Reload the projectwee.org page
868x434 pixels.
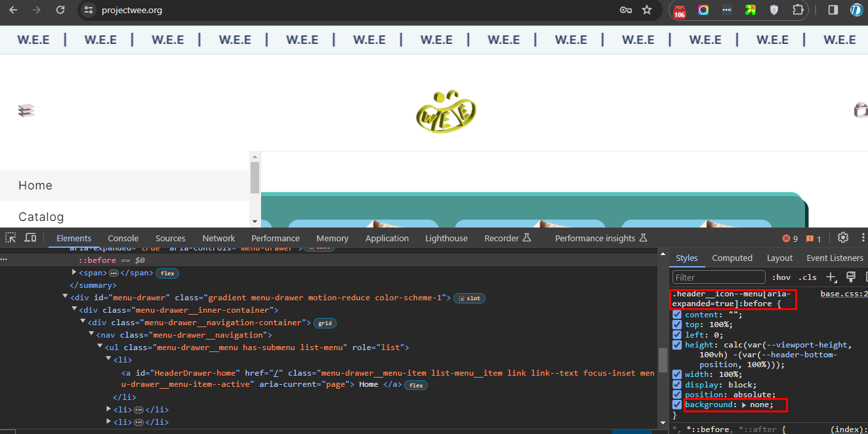(x=60, y=10)
